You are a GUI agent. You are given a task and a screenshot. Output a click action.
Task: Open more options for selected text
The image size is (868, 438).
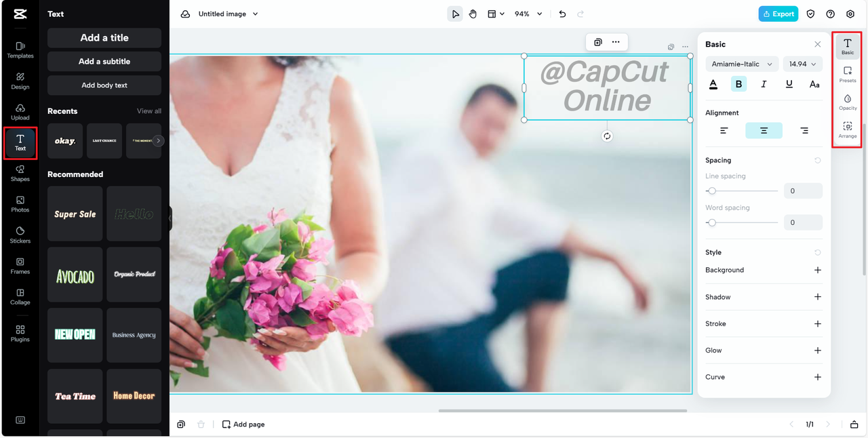tap(616, 42)
